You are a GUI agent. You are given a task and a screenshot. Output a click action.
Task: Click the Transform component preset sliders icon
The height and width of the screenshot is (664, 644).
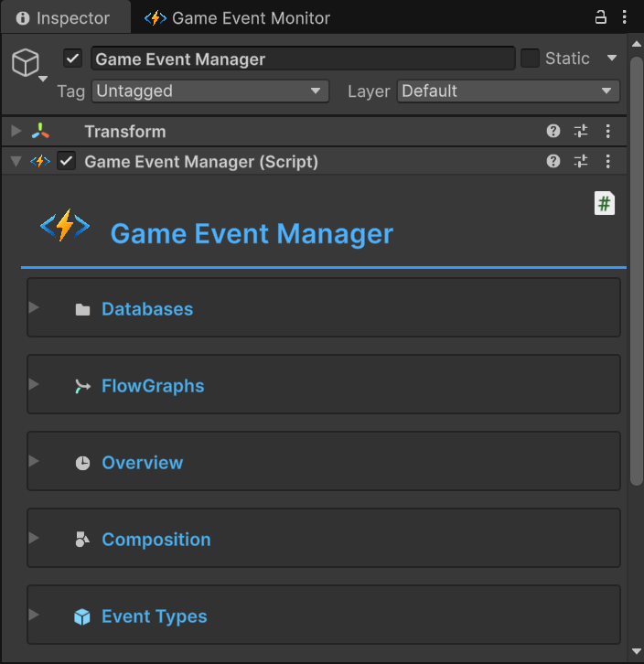click(x=581, y=132)
